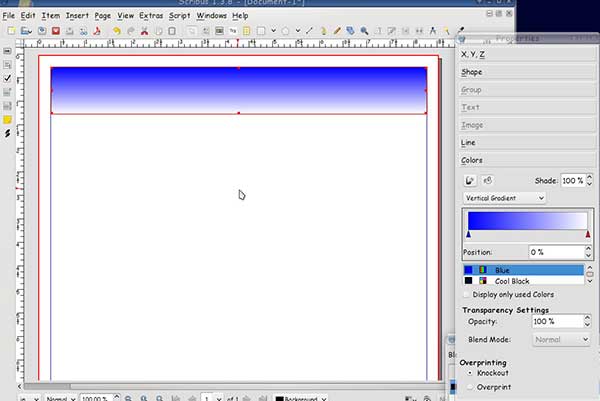Open the Script menu
This screenshot has width=600, height=401.
point(179,16)
